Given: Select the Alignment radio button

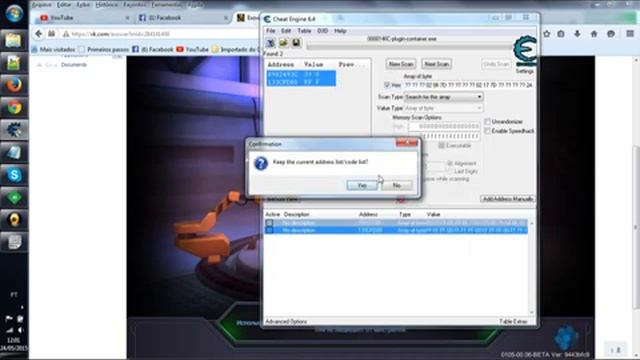Looking at the screenshot, I should click(450, 163).
